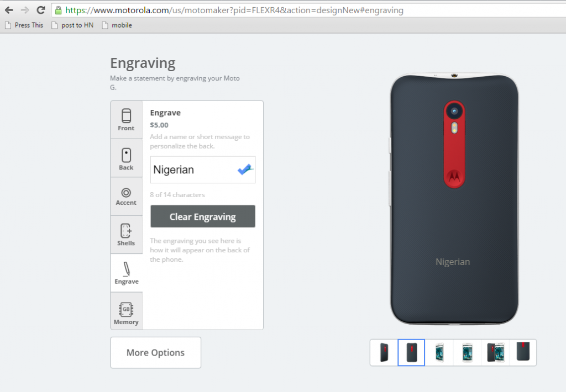Click the blue checkmark in engraving field
The width and height of the screenshot is (566, 392).
245,169
